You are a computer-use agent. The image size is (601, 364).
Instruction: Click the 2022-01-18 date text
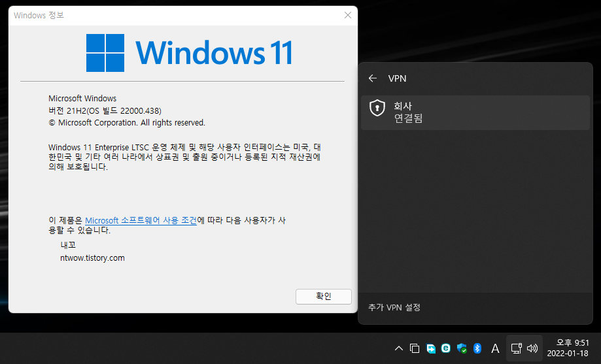568,354
